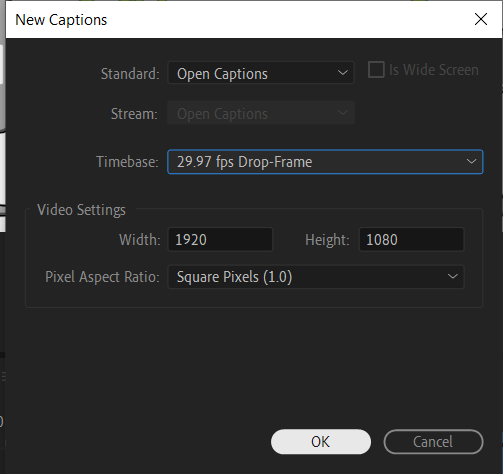
Task: Enable the Is Wide Screen checkbox
Action: [376, 70]
